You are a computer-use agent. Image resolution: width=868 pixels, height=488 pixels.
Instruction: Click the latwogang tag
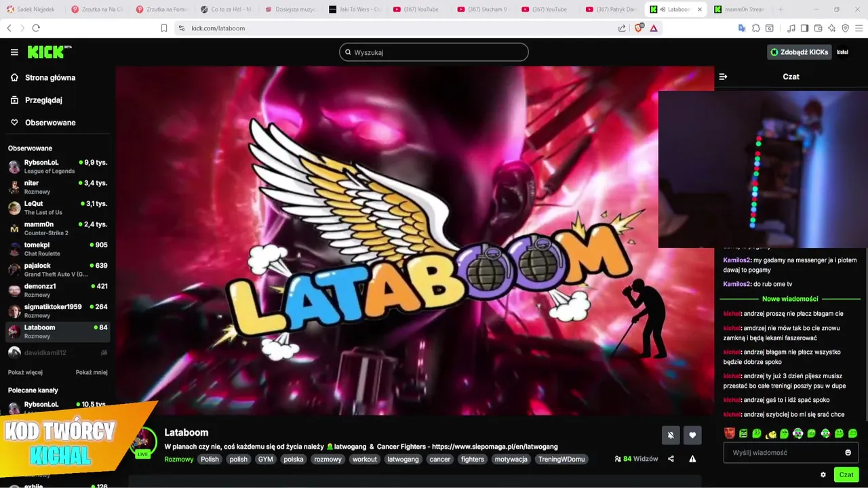coord(403,459)
